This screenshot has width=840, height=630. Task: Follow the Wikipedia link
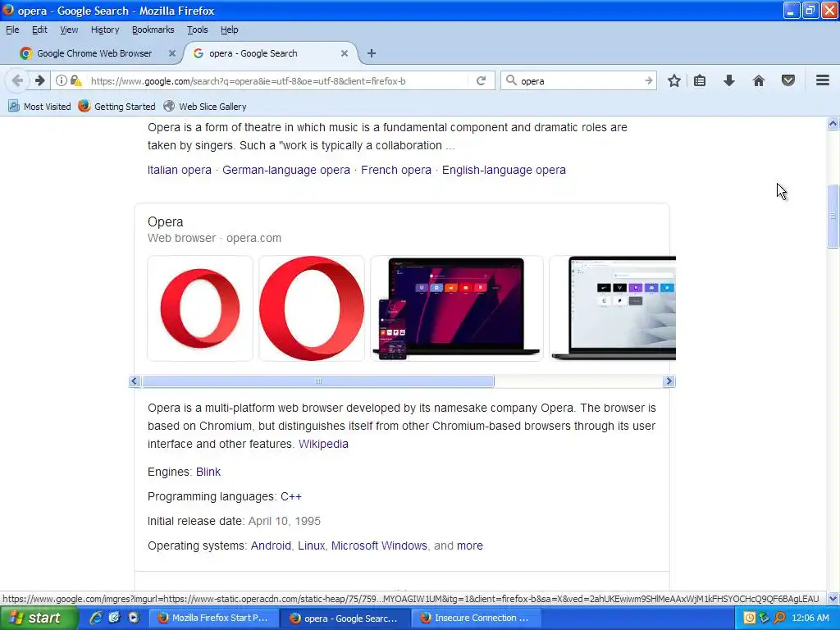click(323, 444)
